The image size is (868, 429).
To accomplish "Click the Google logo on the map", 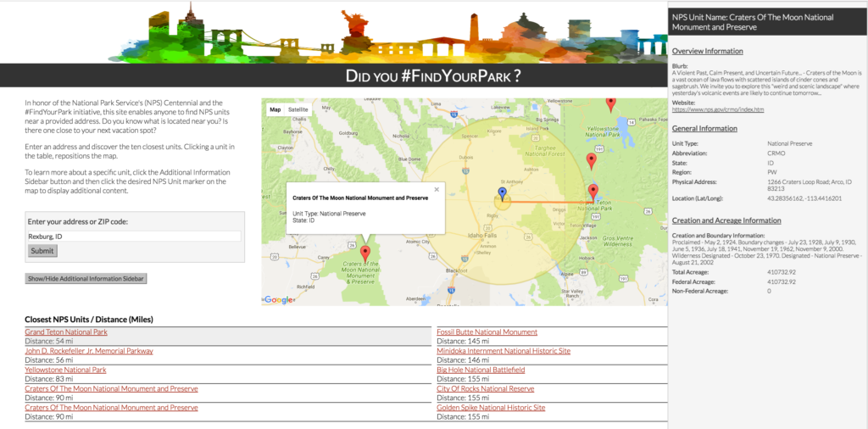I will (278, 299).
